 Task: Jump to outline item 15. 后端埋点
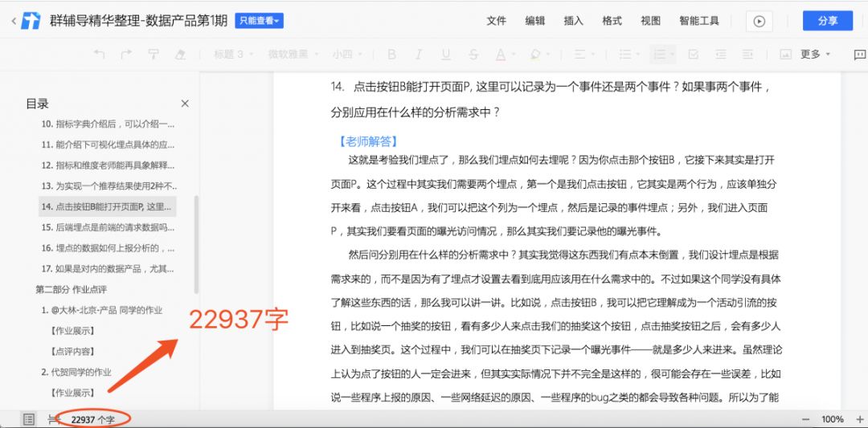(x=108, y=227)
